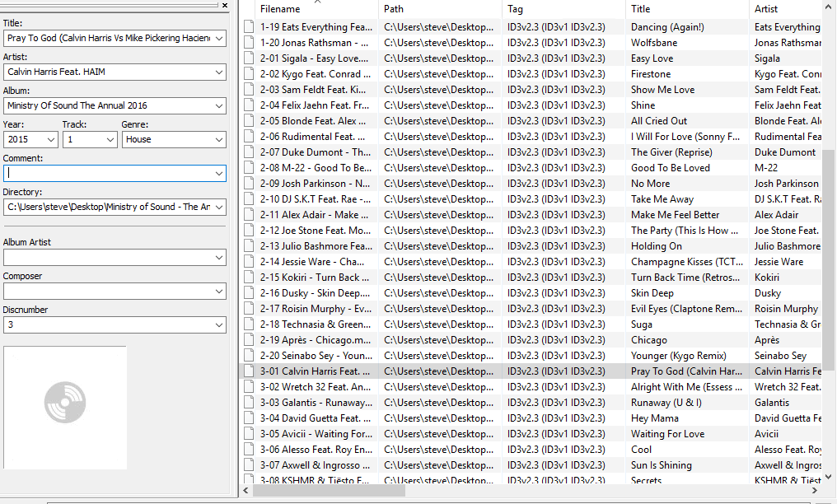Click file icon for 2-01 Sigala - Easy Love

[x=249, y=58]
